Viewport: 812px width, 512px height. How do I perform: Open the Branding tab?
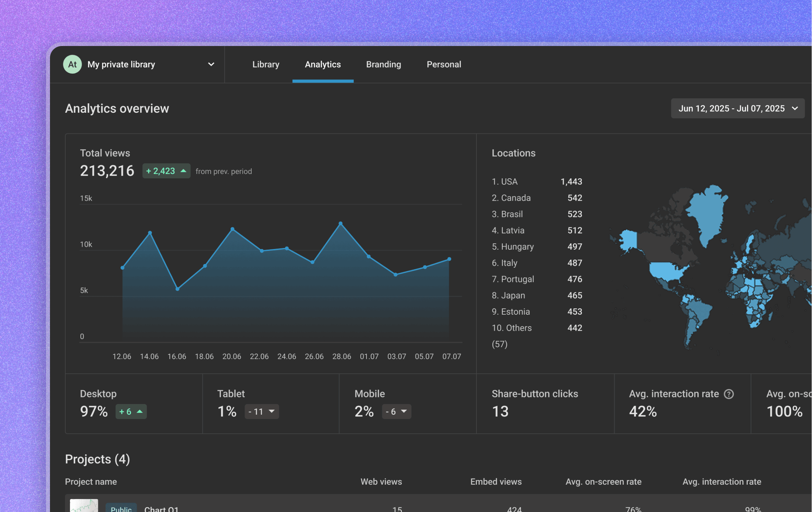(384, 64)
